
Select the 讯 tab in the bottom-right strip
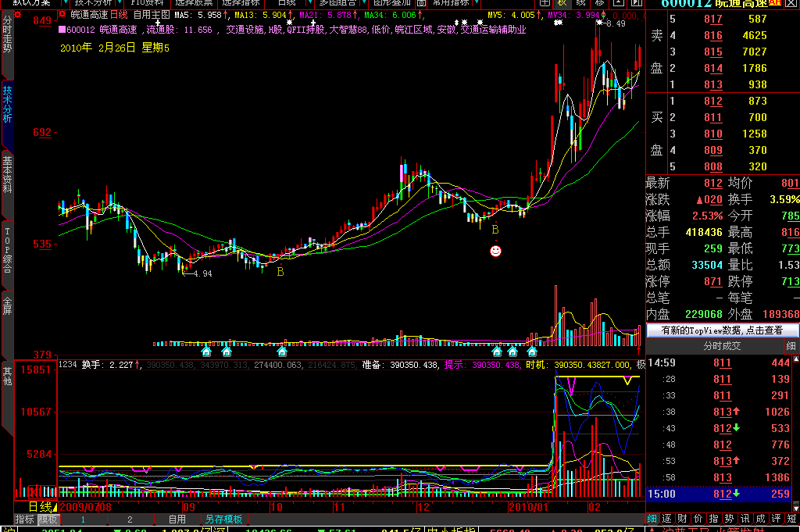point(745,519)
